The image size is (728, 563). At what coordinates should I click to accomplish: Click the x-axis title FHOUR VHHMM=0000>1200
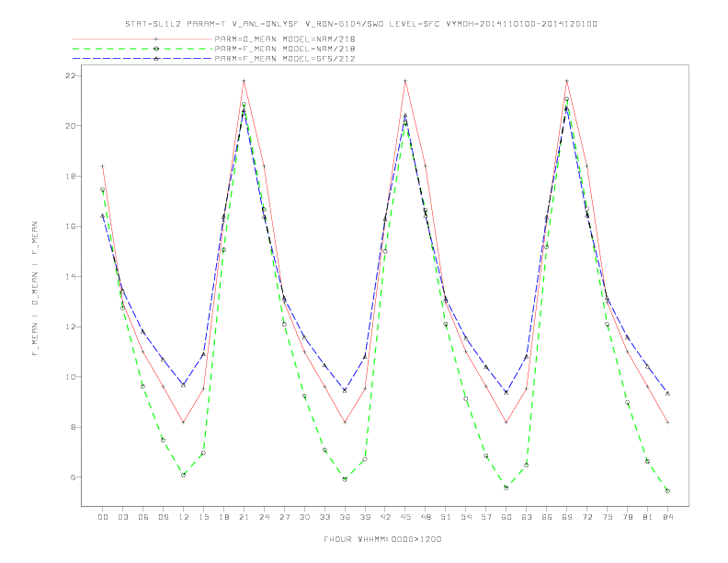(x=382, y=539)
